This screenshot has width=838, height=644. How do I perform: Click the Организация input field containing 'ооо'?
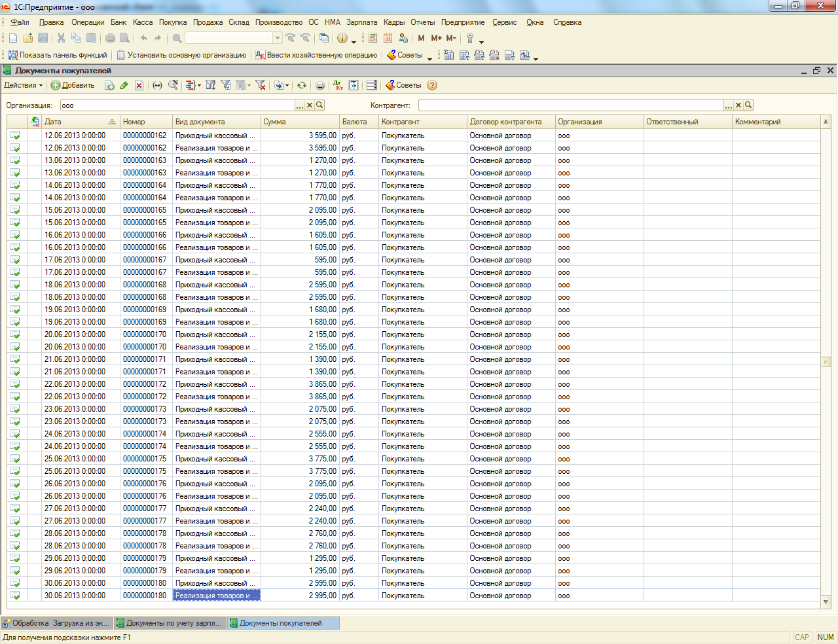177,105
